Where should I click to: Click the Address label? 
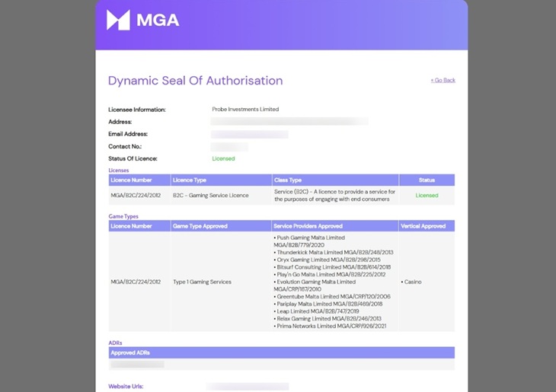click(120, 122)
